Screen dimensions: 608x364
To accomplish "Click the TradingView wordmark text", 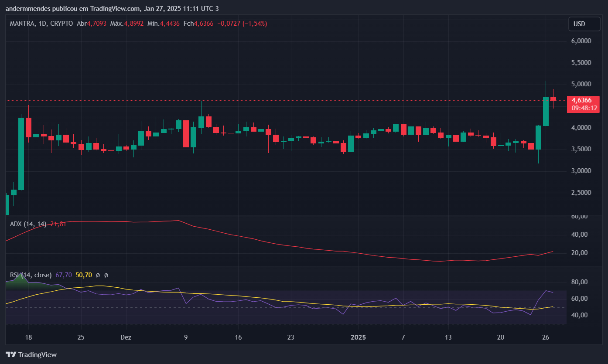I will tap(38, 355).
